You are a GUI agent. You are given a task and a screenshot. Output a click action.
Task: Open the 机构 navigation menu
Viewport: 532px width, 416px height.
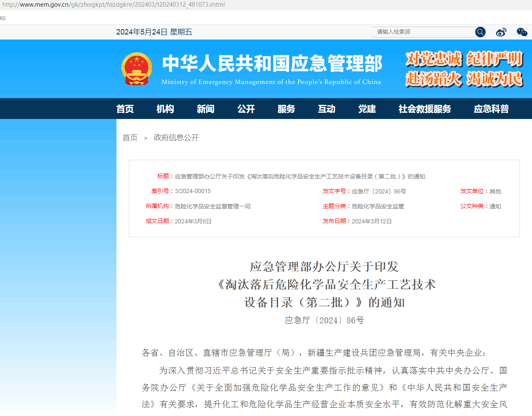click(x=165, y=109)
